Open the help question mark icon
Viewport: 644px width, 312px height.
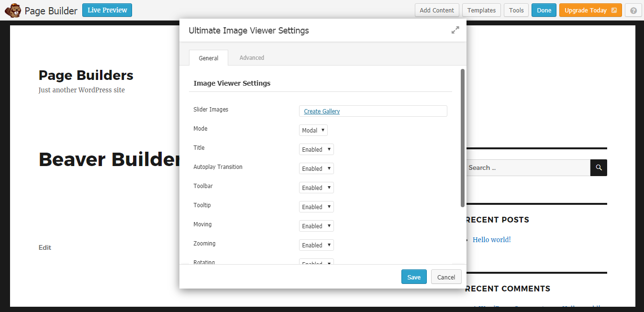(633, 11)
